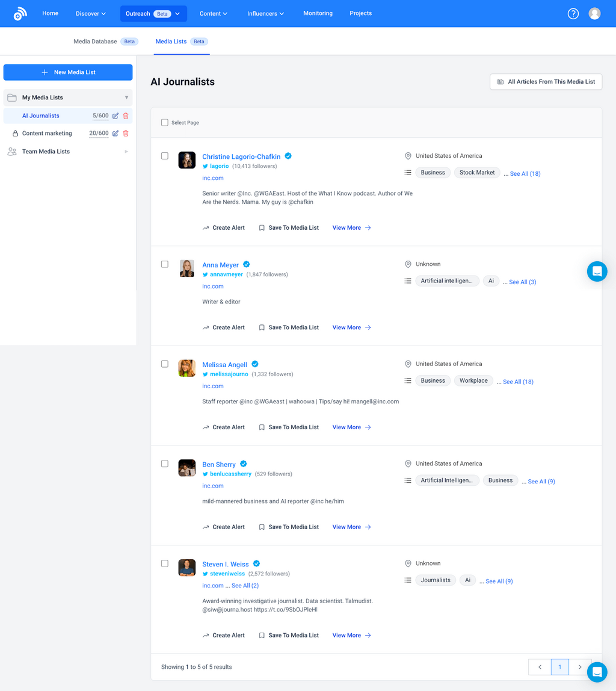Click Melissa Angell's profile thumbnail
616x691 pixels.
click(186, 368)
